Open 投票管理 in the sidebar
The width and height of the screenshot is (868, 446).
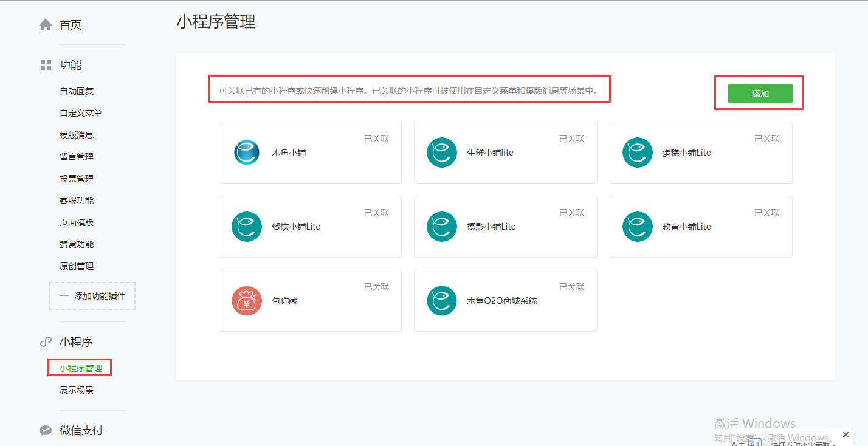pyautogui.click(x=77, y=179)
